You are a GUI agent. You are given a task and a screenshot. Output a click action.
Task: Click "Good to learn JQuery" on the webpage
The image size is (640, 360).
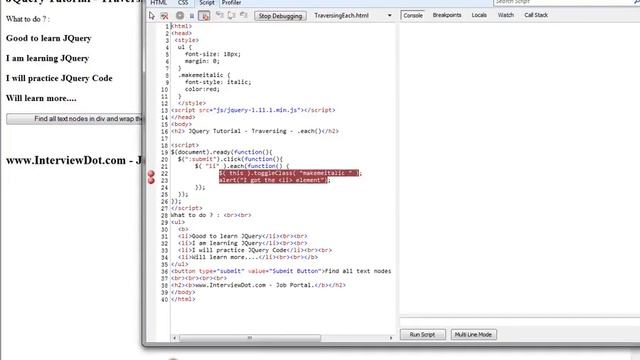49,38
